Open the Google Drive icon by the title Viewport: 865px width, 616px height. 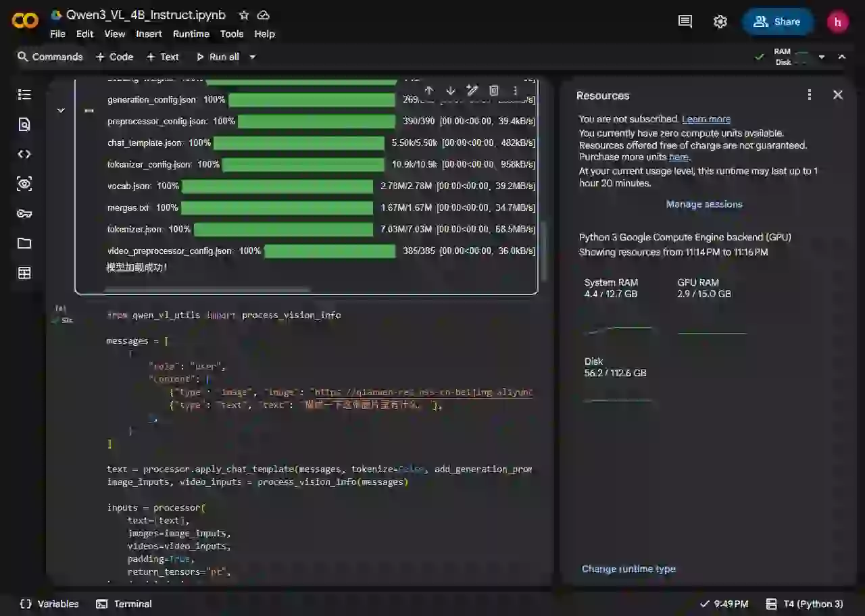pyautogui.click(x=57, y=15)
